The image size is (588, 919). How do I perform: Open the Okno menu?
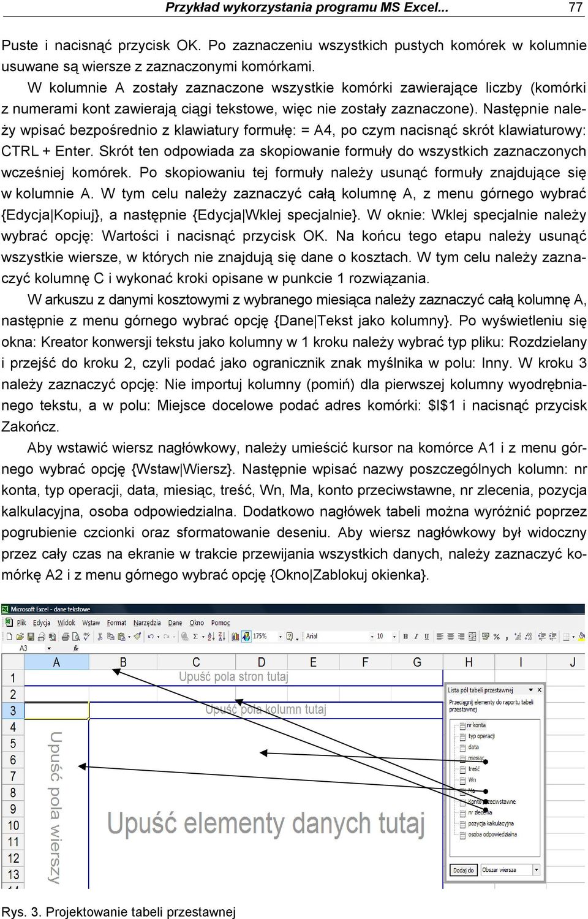(x=197, y=623)
